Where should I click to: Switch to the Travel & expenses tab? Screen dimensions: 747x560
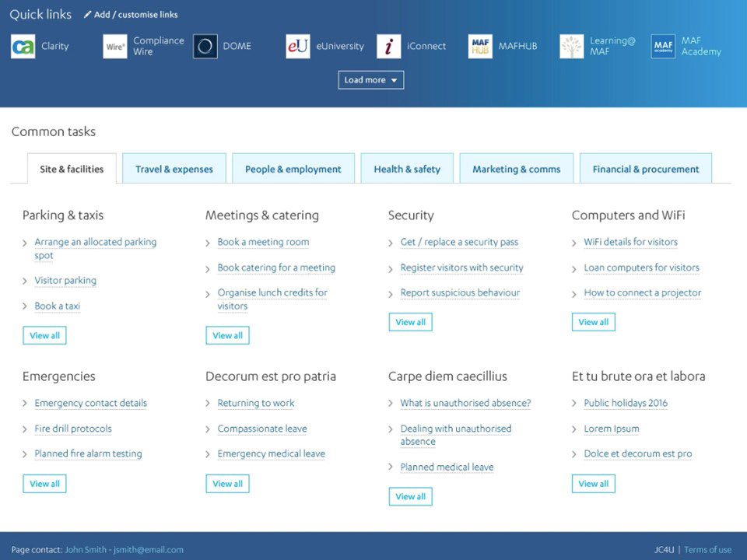174,169
